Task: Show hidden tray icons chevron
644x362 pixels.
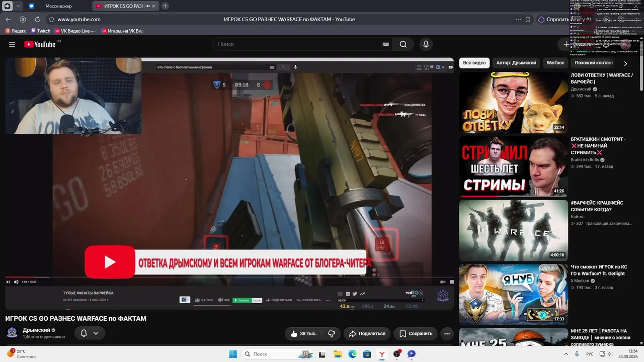Action: click(x=566, y=354)
